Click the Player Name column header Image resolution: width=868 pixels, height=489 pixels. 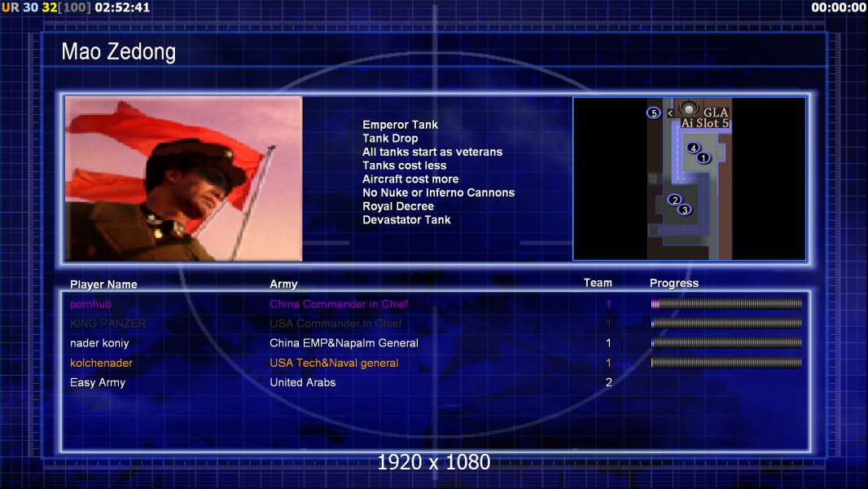click(x=103, y=284)
